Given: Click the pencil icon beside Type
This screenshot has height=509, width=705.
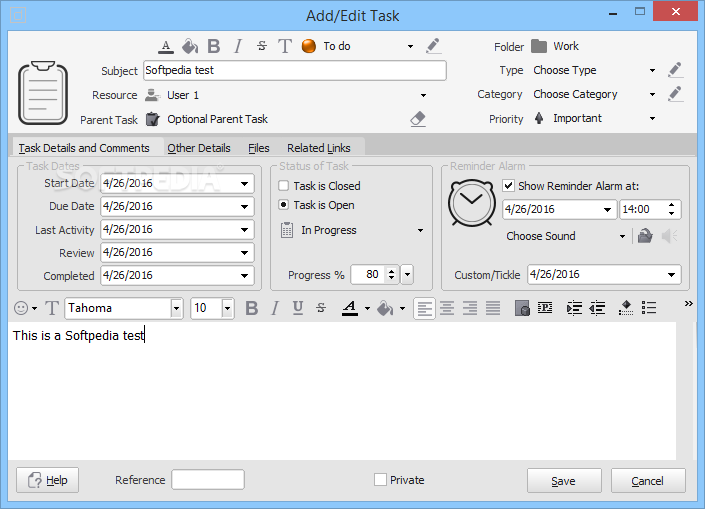Looking at the screenshot, I should pyautogui.click(x=675, y=70).
